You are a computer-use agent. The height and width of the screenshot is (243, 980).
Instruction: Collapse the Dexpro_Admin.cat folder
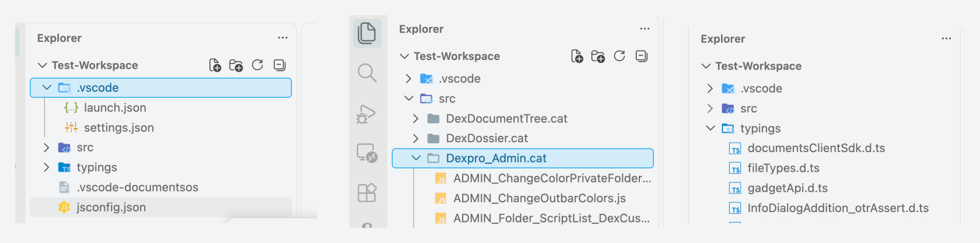tap(416, 158)
